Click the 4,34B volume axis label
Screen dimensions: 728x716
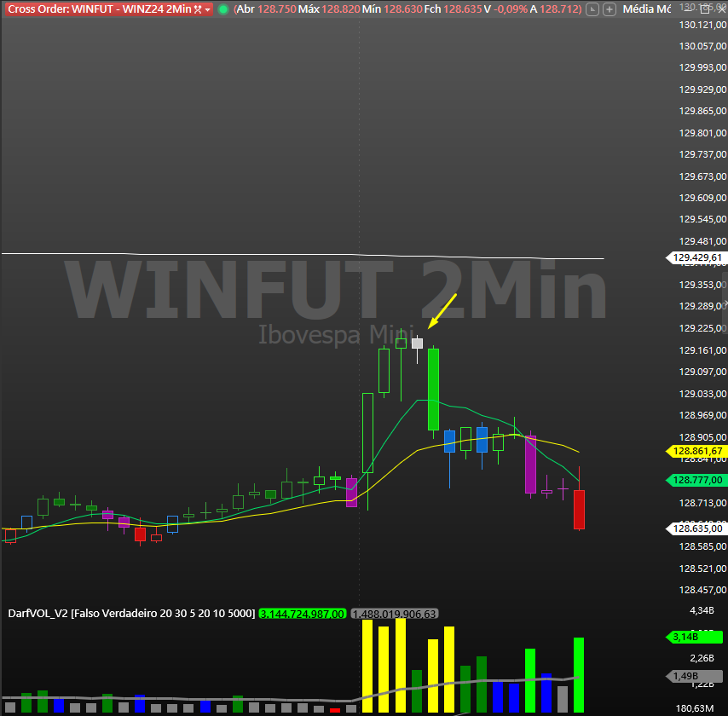pyautogui.click(x=702, y=610)
